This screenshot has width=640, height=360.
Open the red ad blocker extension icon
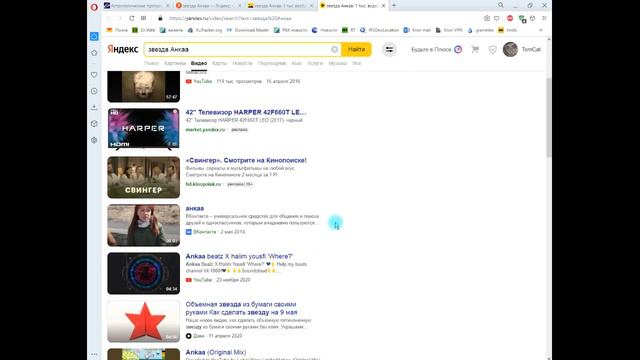tap(510, 18)
